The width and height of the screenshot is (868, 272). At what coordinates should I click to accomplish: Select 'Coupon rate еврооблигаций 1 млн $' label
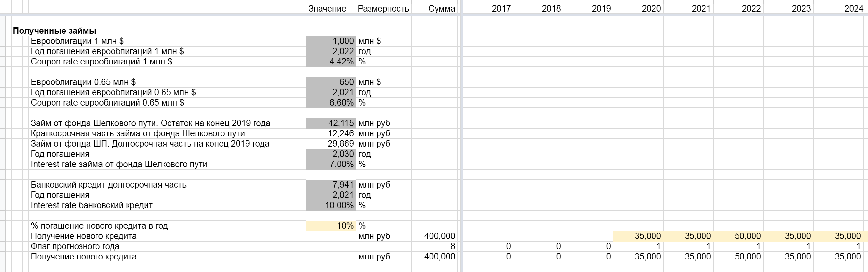(101, 62)
